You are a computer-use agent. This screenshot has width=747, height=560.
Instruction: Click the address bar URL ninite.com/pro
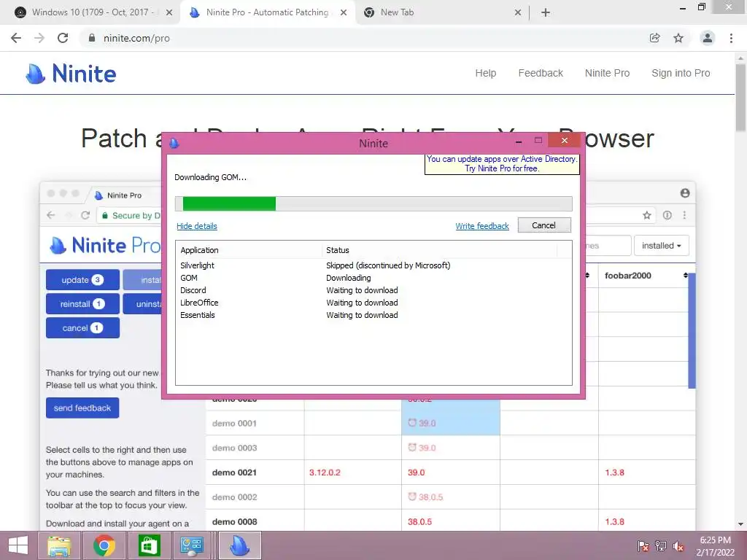click(x=136, y=38)
